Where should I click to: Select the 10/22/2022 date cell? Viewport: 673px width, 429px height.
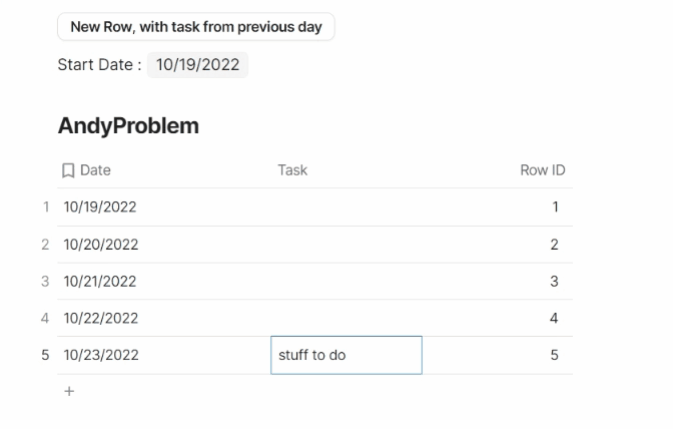[100, 318]
